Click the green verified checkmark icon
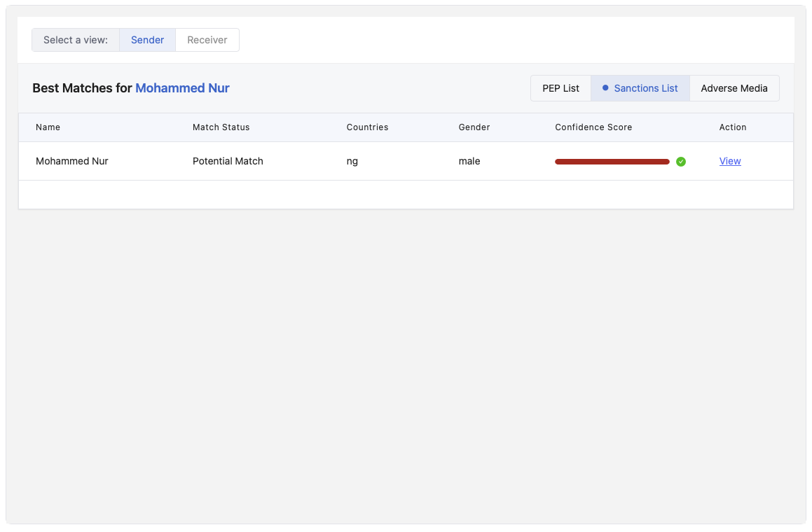The height and width of the screenshot is (532, 812). (x=681, y=162)
